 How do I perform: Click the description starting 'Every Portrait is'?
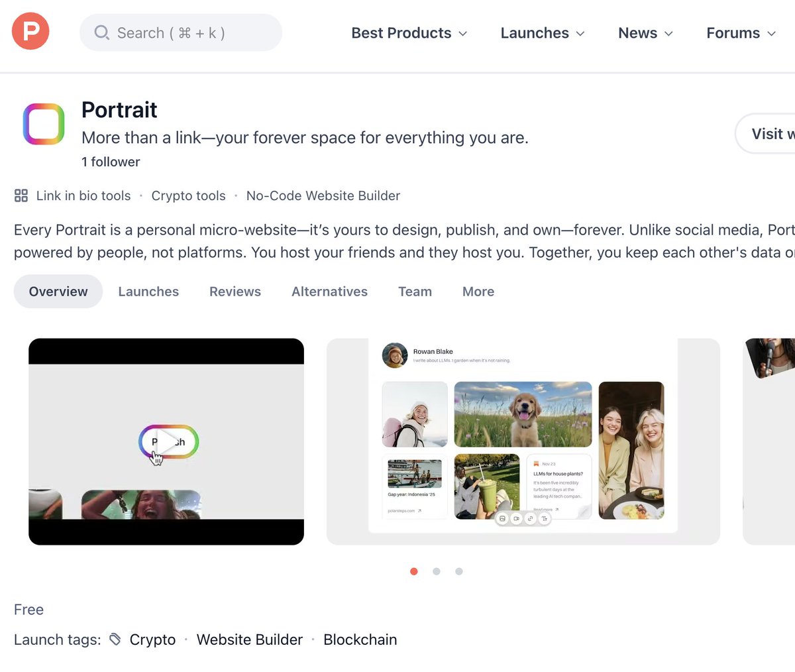tap(404, 241)
